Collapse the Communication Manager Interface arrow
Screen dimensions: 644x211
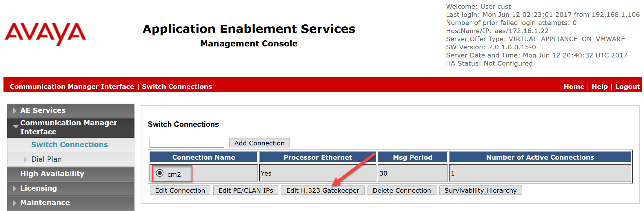coord(16,127)
